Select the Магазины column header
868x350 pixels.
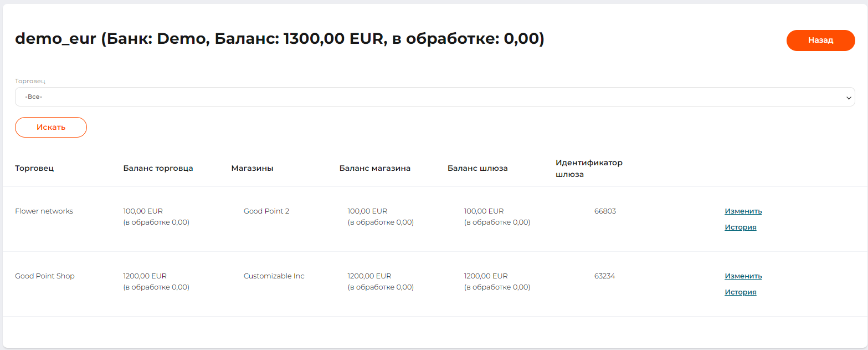click(252, 169)
